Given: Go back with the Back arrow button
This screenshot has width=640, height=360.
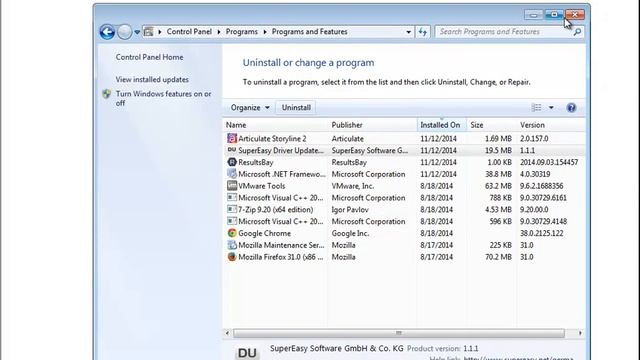Looking at the screenshot, I should point(107,32).
